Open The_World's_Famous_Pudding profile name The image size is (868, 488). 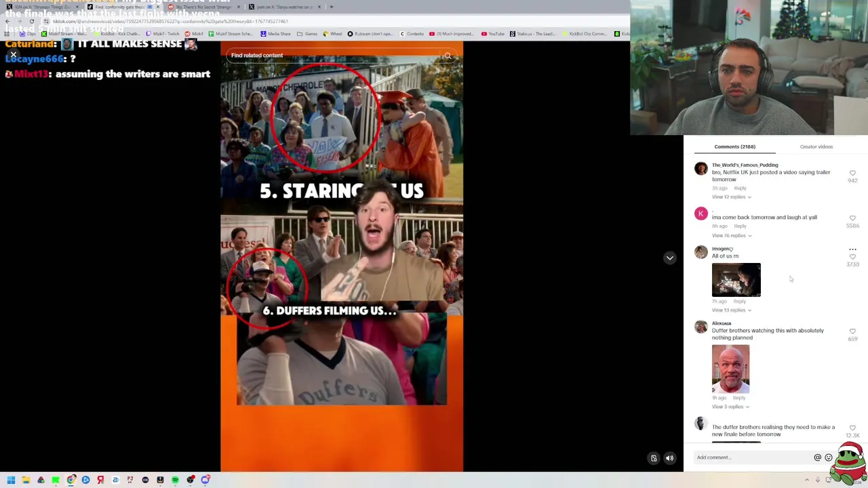click(745, 165)
